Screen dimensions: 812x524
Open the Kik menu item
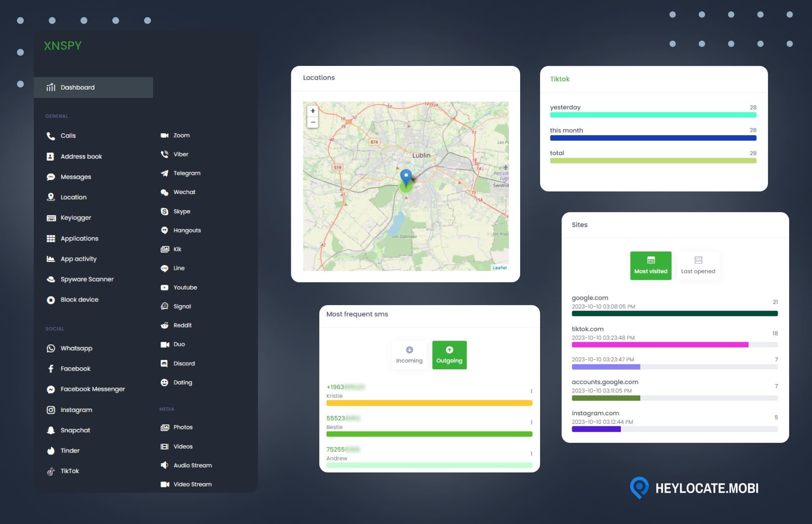[171, 249]
